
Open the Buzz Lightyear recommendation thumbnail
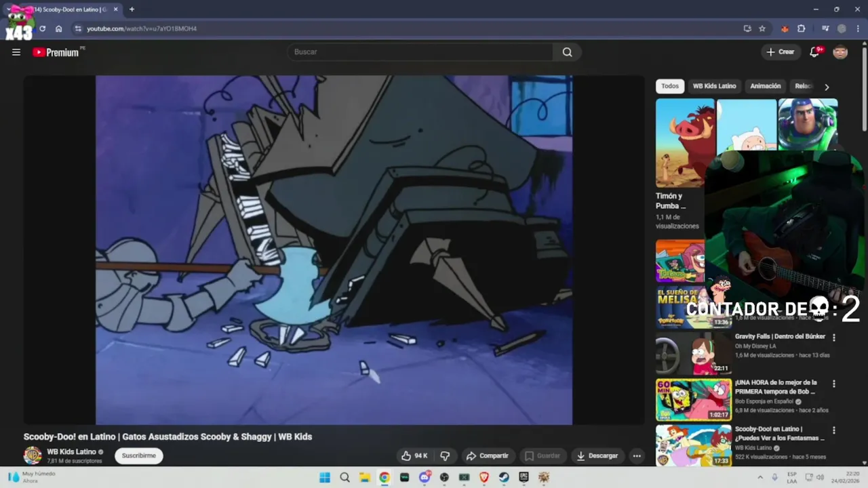click(x=808, y=124)
